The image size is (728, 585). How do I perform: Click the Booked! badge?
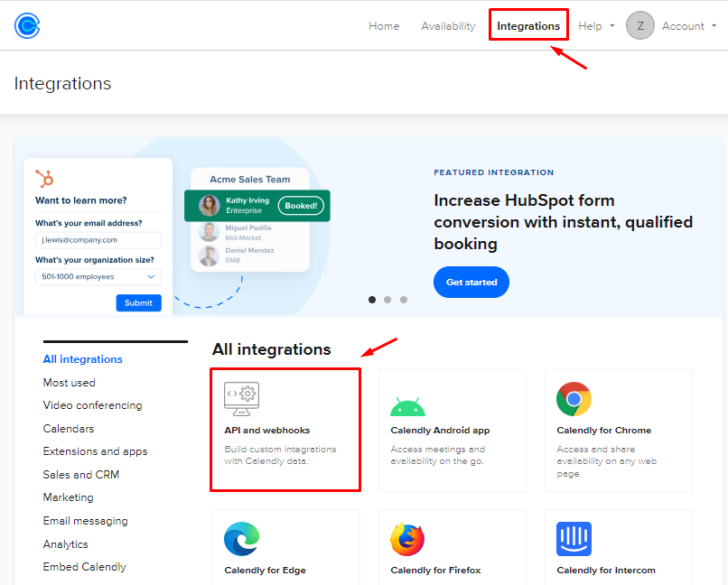(x=301, y=206)
